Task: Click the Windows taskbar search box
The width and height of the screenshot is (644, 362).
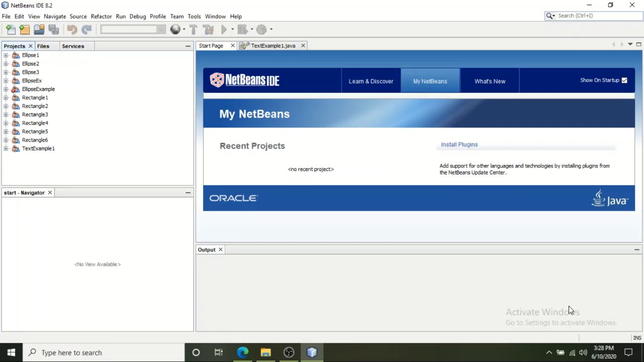Action: pos(103,352)
